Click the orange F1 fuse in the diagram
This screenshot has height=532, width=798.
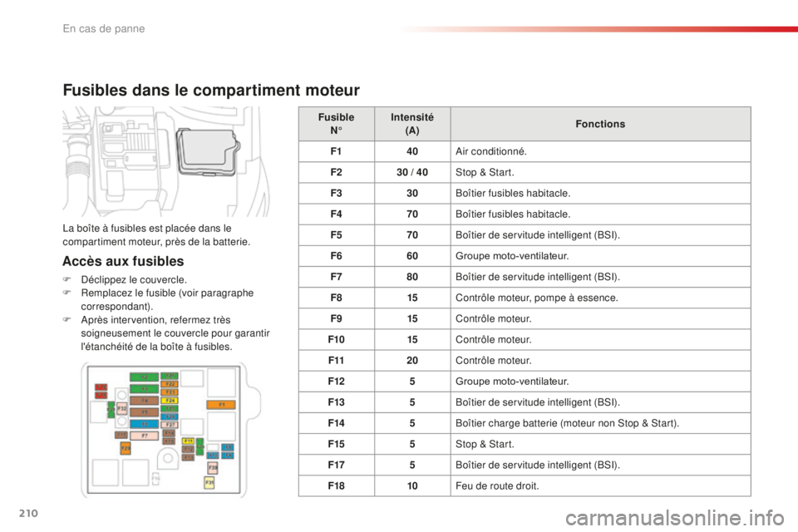(221, 405)
